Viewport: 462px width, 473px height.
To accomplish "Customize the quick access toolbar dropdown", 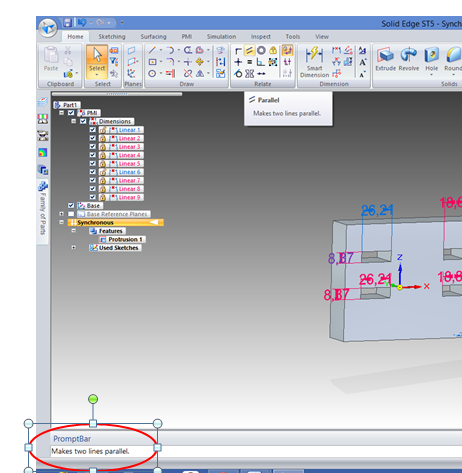I will (122, 23).
